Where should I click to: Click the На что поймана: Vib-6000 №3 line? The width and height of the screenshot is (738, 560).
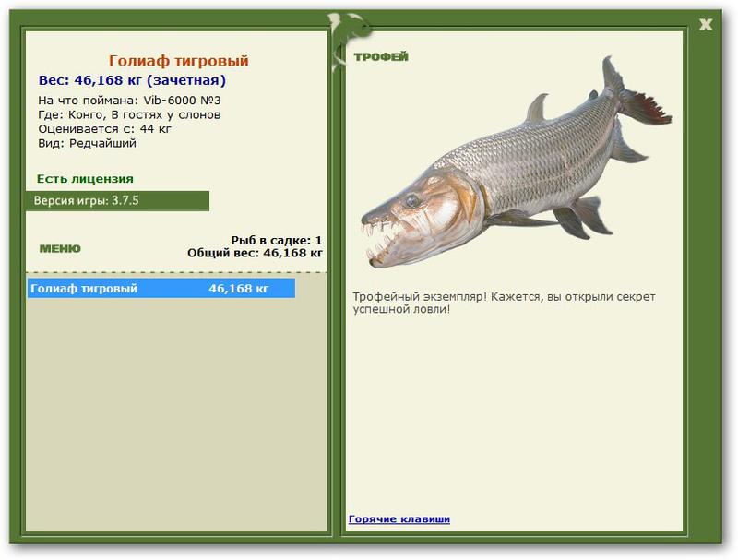pyautogui.click(x=129, y=101)
